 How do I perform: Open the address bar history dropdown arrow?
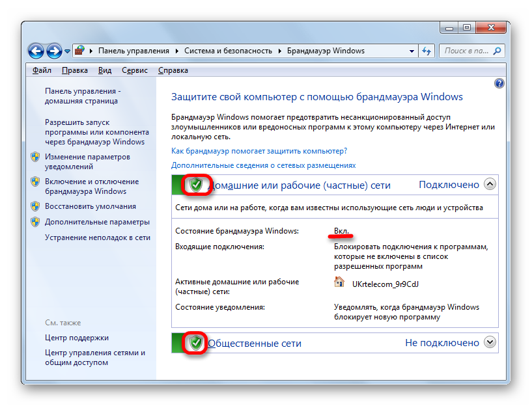click(x=412, y=51)
